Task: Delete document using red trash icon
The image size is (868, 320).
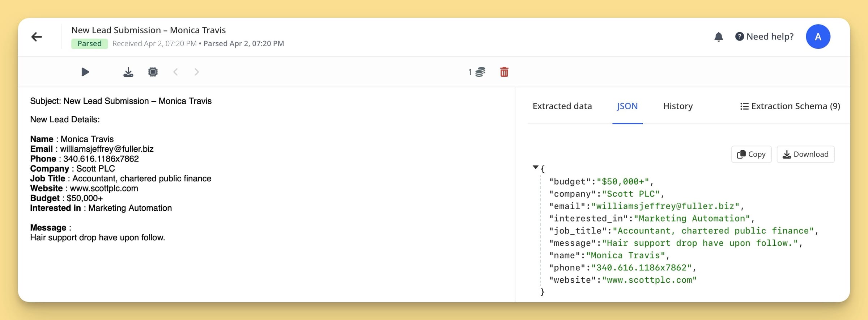Action: pyautogui.click(x=504, y=72)
